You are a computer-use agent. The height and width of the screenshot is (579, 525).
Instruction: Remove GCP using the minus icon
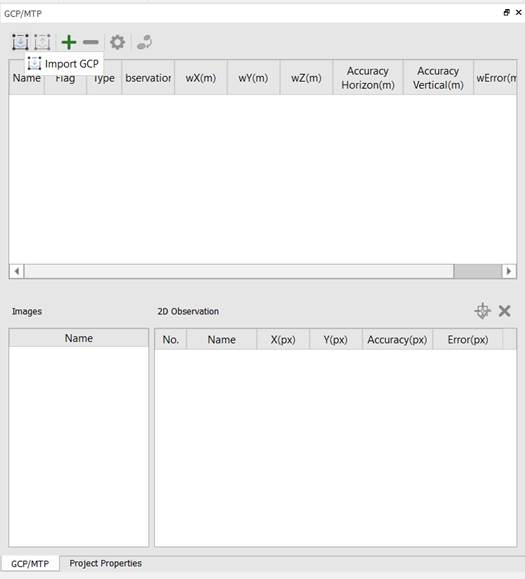pyautogui.click(x=90, y=42)
